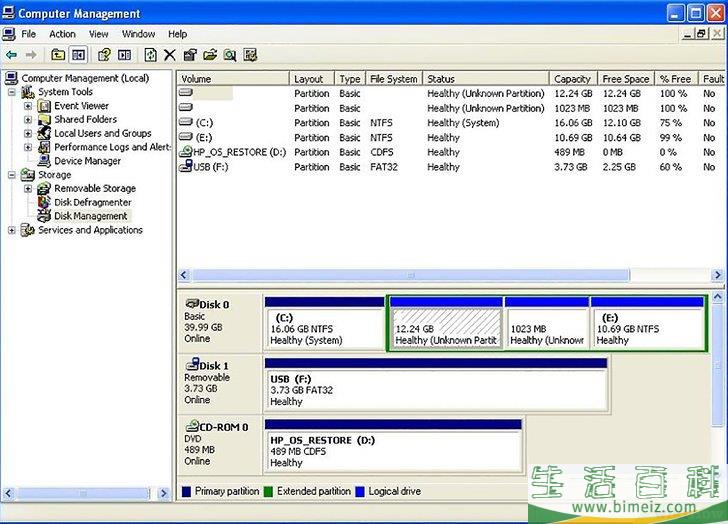Click the Computer Management title bar icon
This screenshot has width=728, height=524.
tap(8, 13)
